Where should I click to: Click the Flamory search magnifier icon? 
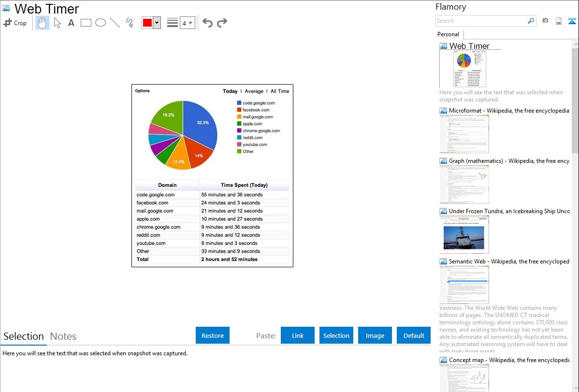(531, 21)
